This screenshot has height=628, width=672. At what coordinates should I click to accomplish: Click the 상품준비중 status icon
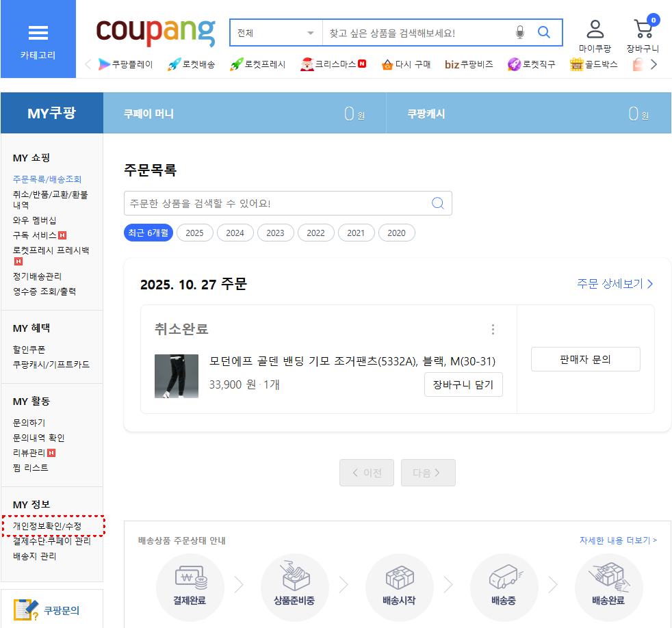pos(294,587)
